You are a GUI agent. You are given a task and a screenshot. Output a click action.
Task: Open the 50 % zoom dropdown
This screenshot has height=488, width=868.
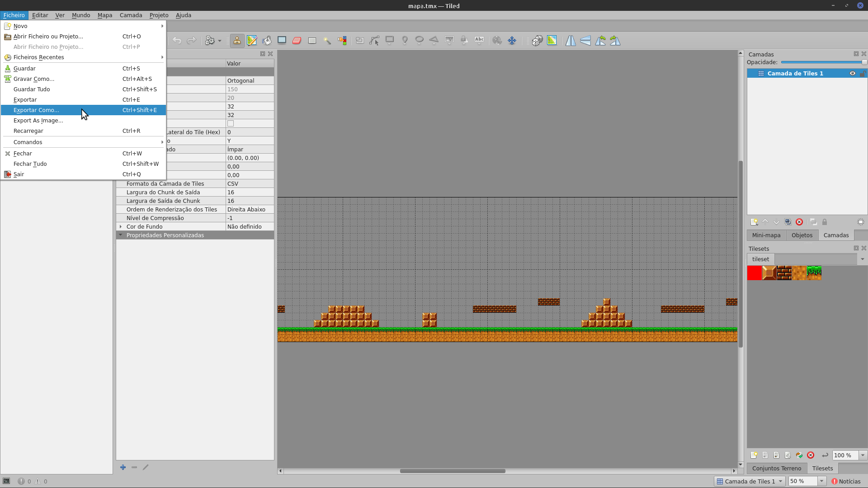coord(822,481)
